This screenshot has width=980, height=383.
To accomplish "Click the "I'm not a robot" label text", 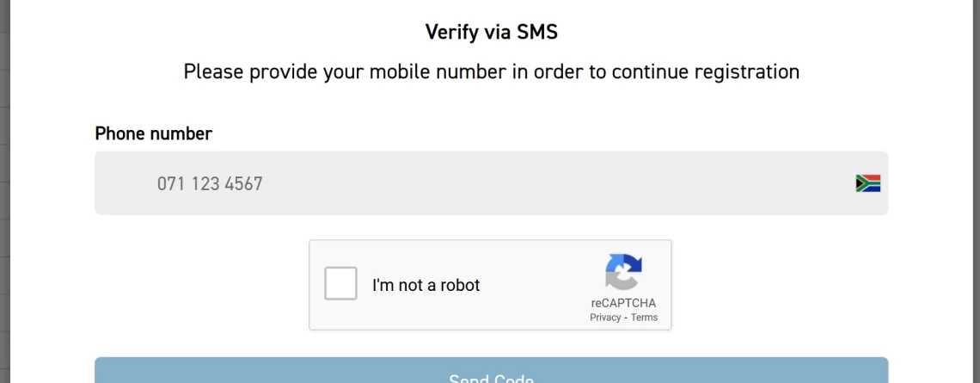I will point(426,285).
